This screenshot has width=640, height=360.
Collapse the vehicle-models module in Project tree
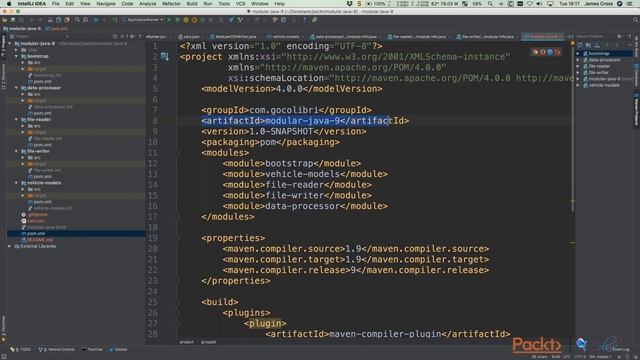(16, 183)
